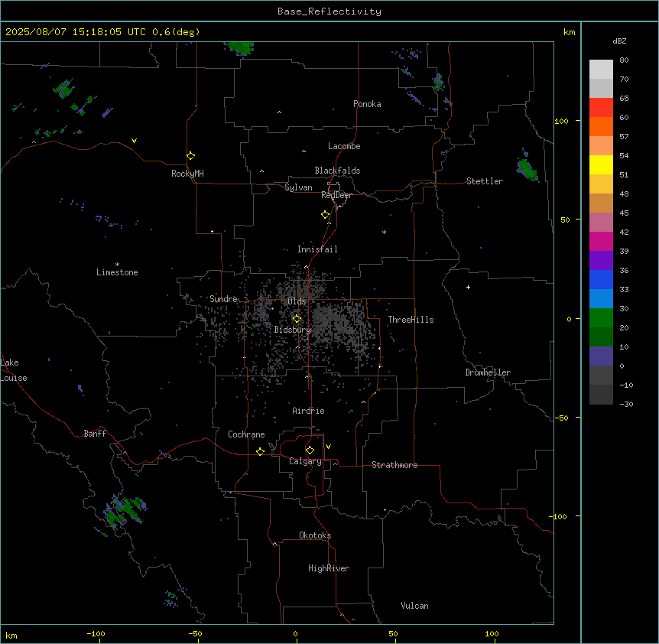Pick the red 60-65 dBZ legend swatch
Viewport: 659px width, 644px height.
point(601,108)
